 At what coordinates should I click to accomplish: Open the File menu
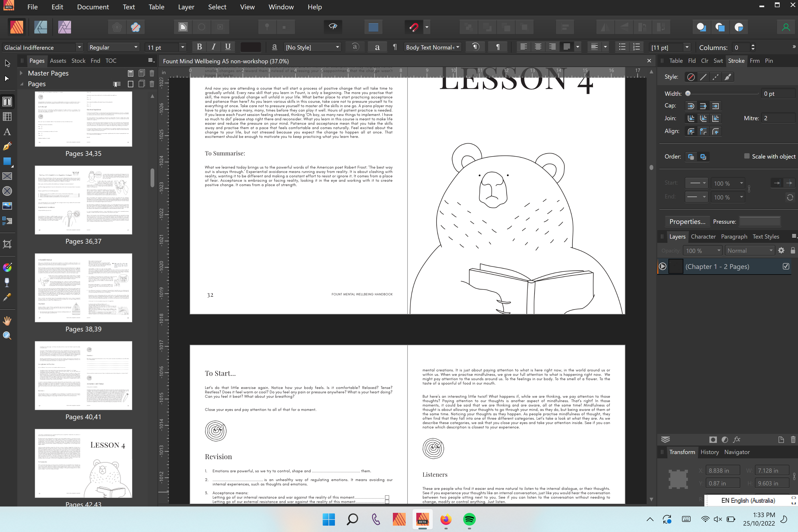pos(32,7)
